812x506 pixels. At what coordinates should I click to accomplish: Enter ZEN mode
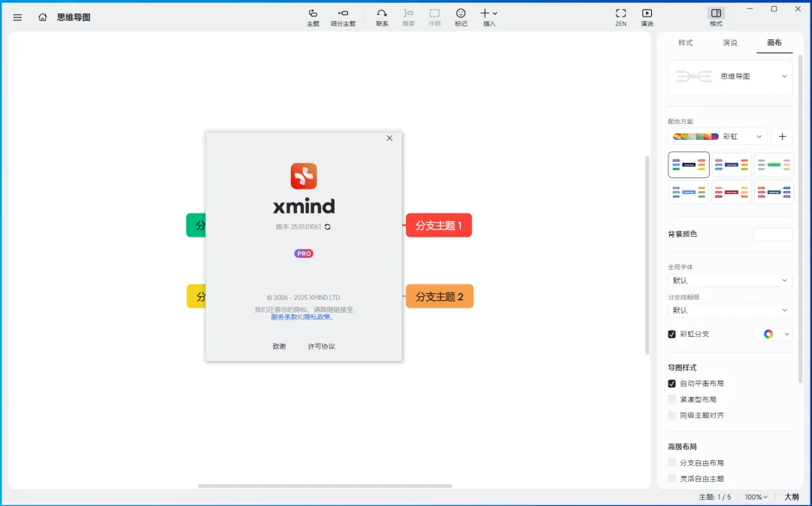coord(621,17)
